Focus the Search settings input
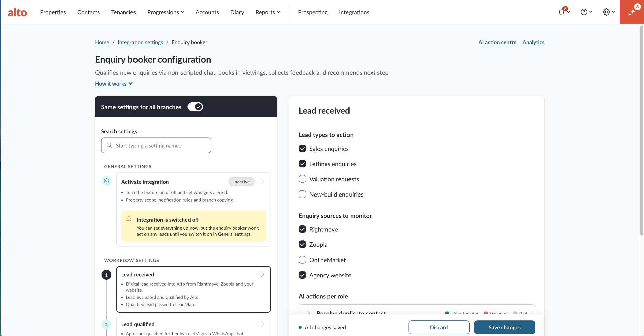Screen dimensions: 644x336 (156, 145)
